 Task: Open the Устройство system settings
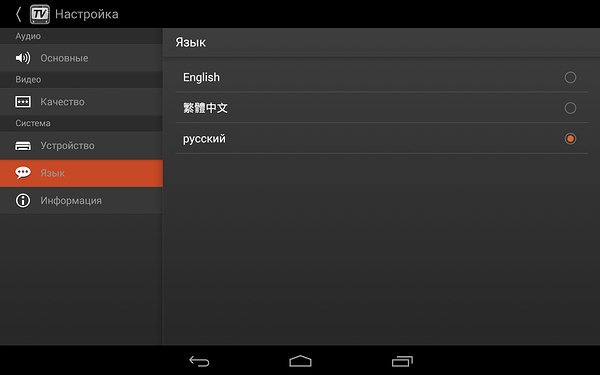pos(81,146)
